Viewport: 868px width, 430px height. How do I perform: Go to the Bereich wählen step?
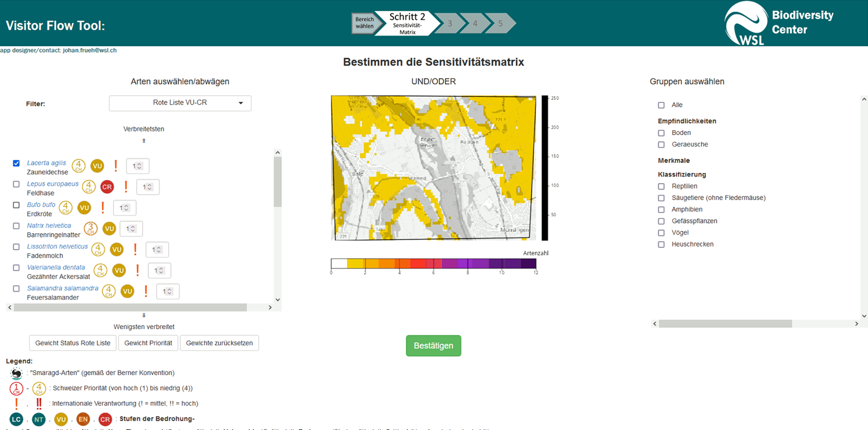pos(365,23)
